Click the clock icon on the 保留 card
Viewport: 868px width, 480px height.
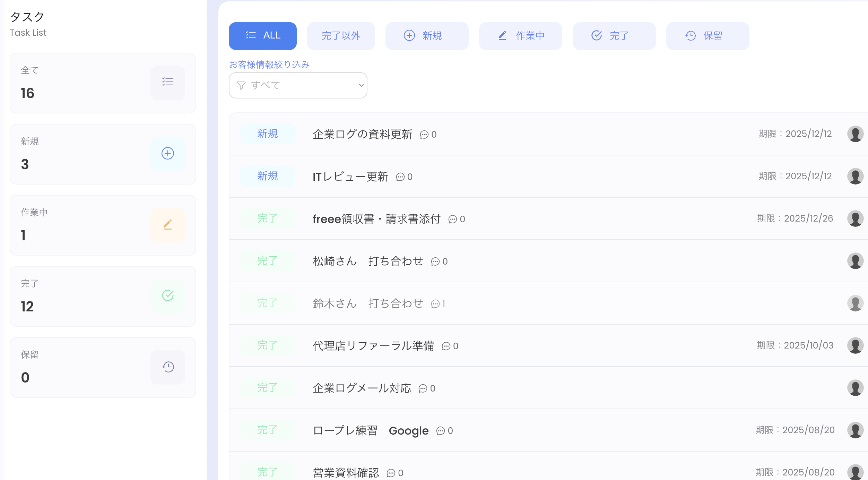coord(168,367)
